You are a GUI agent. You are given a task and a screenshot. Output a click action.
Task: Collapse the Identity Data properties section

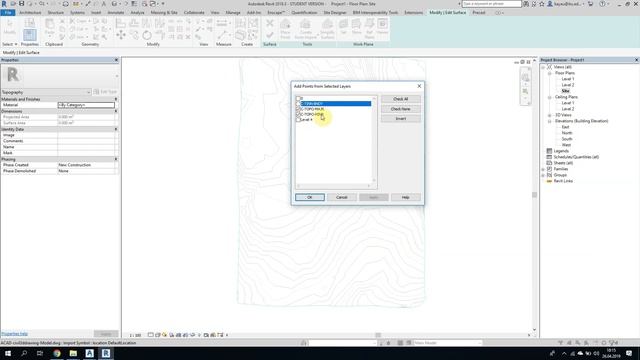(x=116, y=129)
